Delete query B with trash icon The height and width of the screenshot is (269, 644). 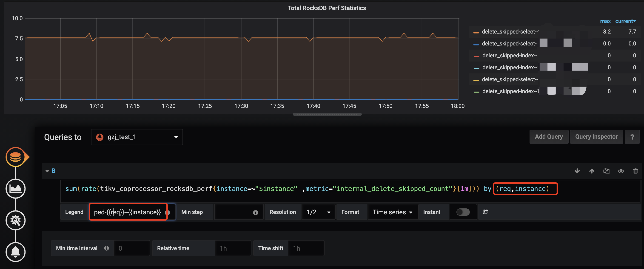pyautogui.click(x=635, y=171)
